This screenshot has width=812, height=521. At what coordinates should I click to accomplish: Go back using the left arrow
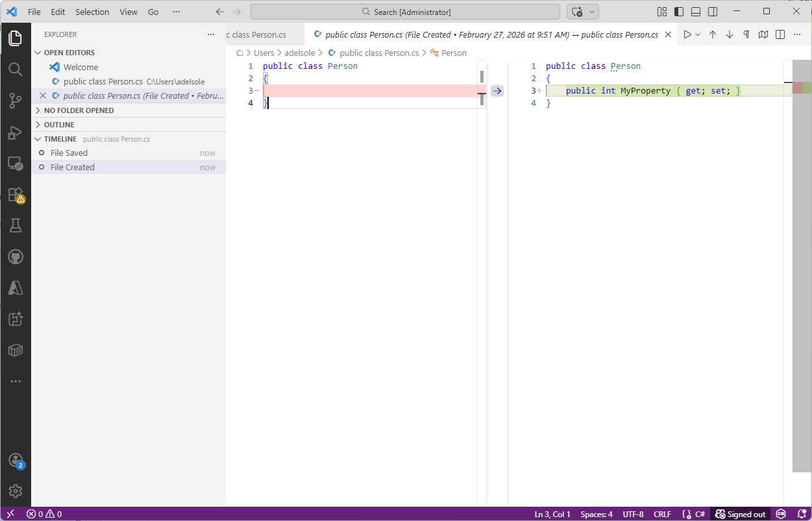tap(219, 12)
